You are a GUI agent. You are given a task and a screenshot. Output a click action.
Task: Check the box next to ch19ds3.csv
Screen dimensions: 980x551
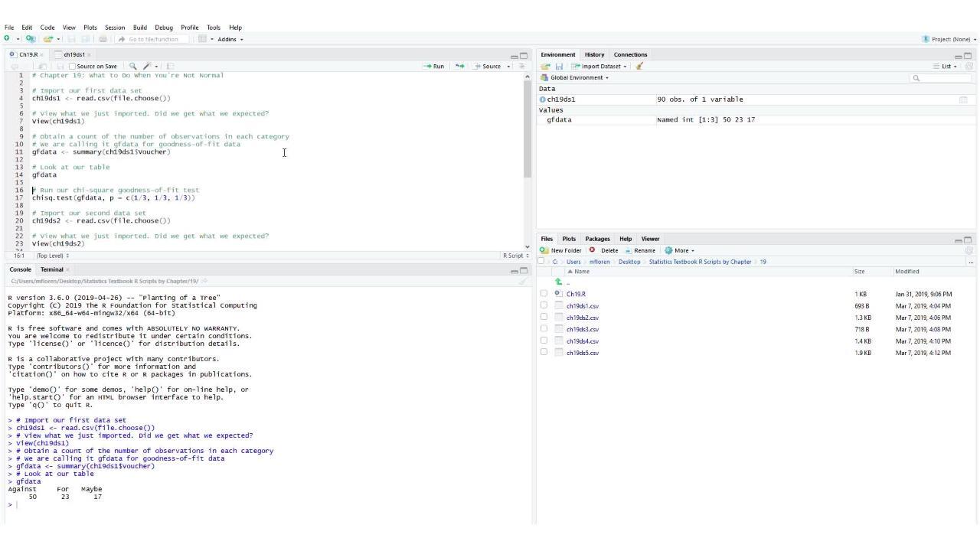[544, 329]
